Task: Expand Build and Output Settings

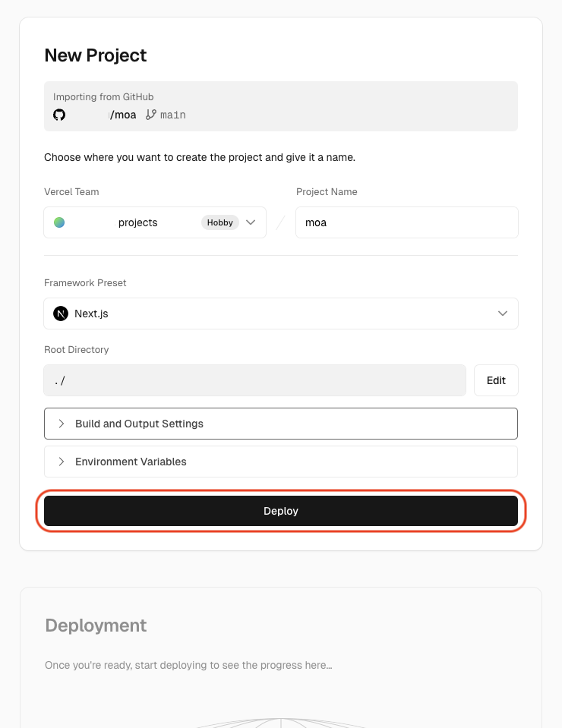Action: [x=281, y=424]
